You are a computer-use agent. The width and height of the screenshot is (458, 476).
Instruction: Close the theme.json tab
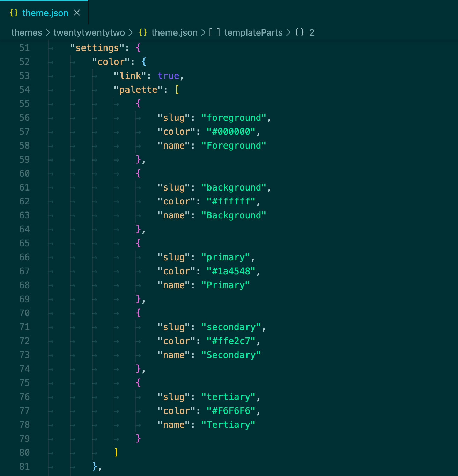pos(76,13)
